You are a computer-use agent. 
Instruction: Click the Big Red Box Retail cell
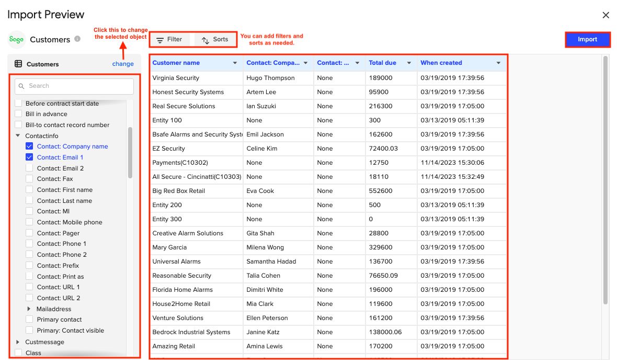coord(197,191)
